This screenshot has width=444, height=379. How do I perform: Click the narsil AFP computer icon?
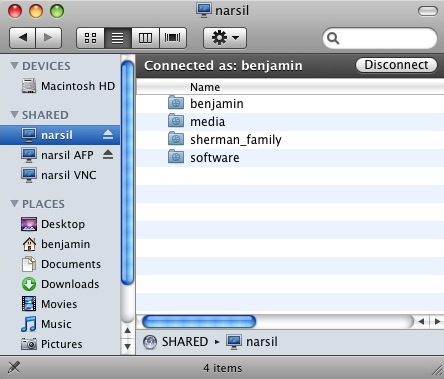[29, 155]
